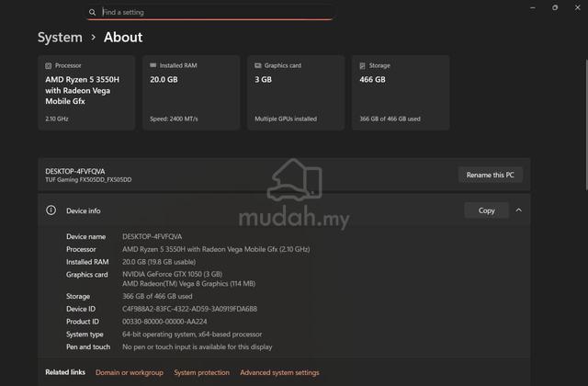Select AMD Radeon Vega 8 Graphics text

[188, 284]
